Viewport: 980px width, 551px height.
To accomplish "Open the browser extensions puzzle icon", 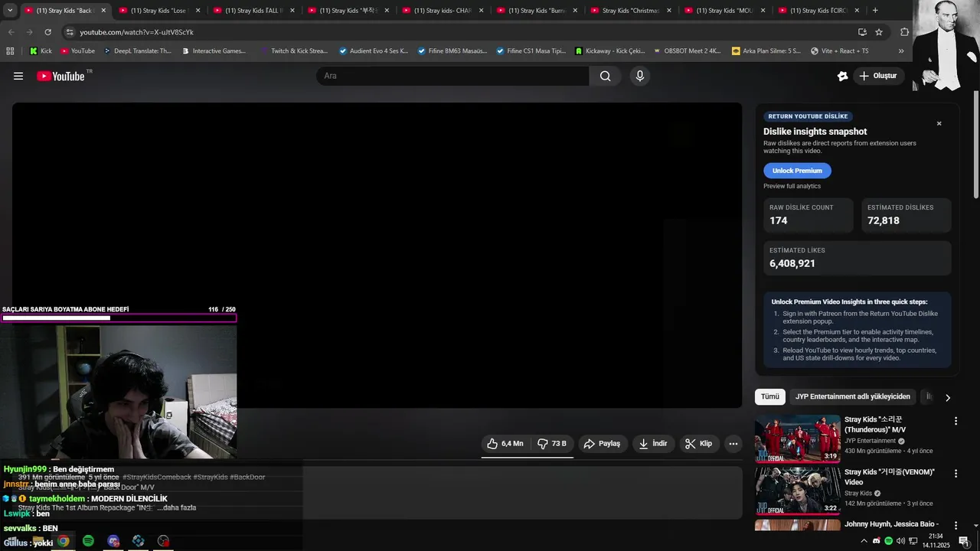I will (904, 32).
